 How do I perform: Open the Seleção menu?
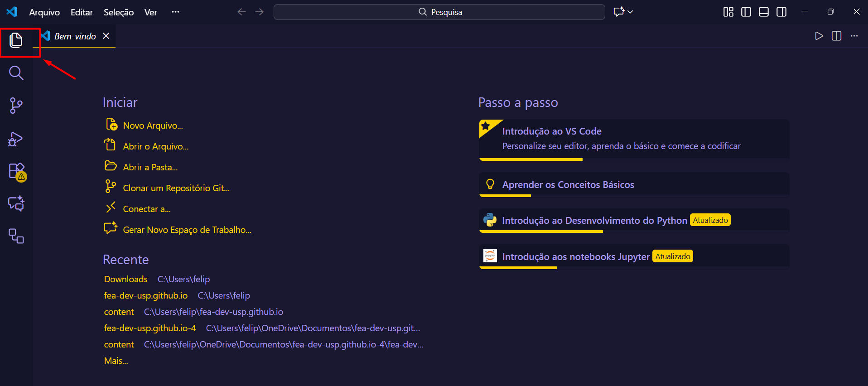(x=118, y=12)
